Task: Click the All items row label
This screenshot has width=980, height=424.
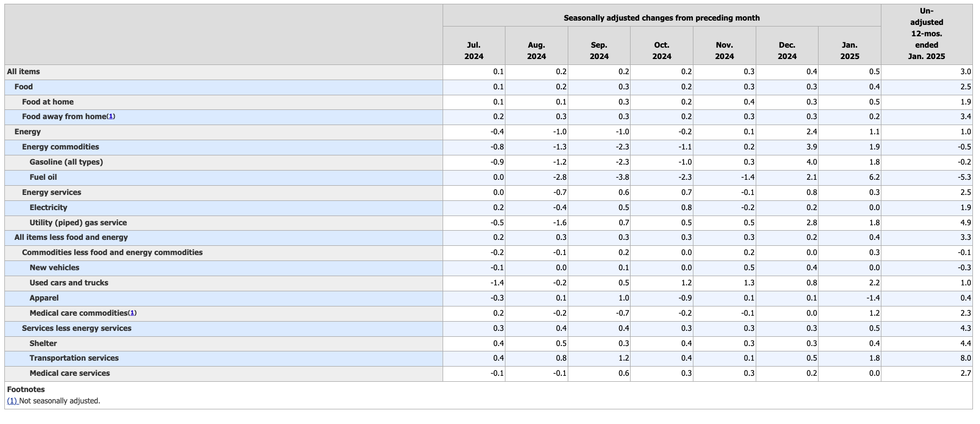Action: (x=23, y=71)
